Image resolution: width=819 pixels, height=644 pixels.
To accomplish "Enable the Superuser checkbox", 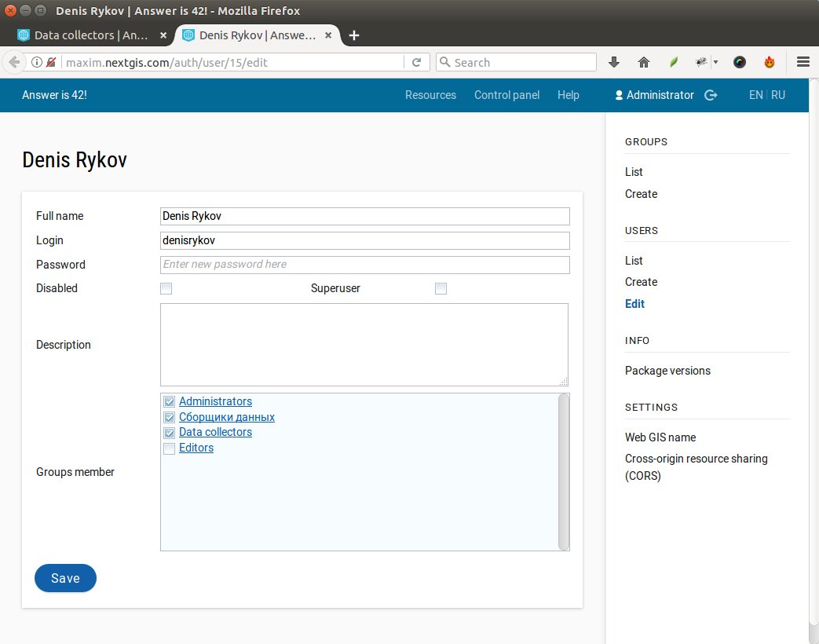I will (441, 288).
